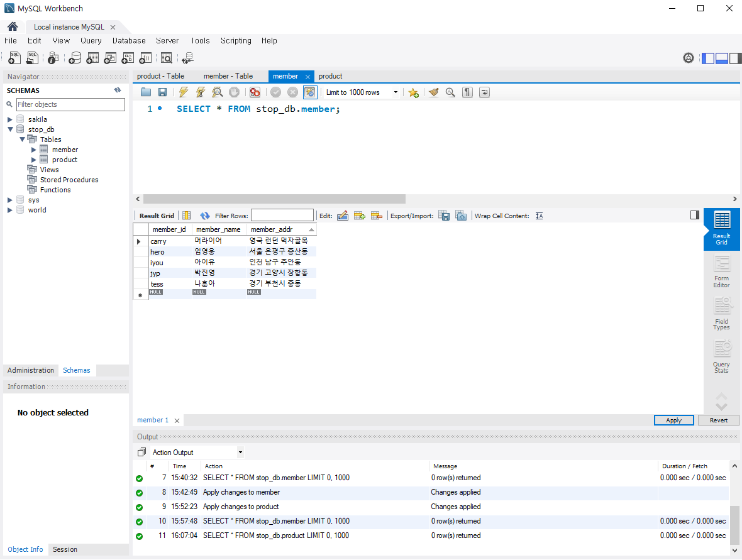
Task: Create a new schema icon
Action: pyautogui.click(x=75, y=58)
